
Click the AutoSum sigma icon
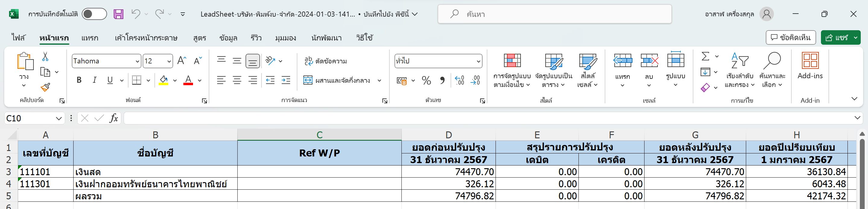pos(705,56)
